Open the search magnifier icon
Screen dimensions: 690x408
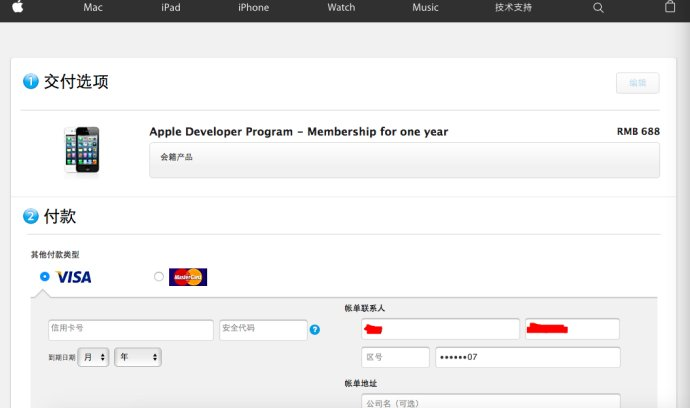598,7
